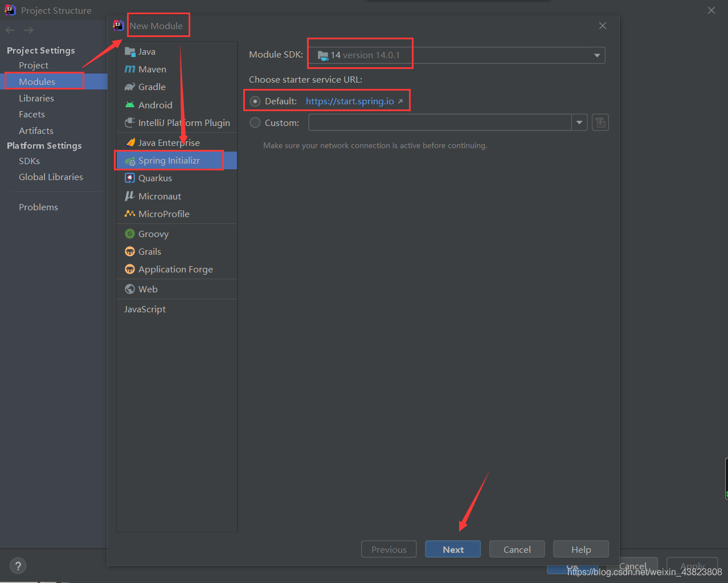Select Project under Project Settings
The image size is (728, 583).
coord(34,66)
